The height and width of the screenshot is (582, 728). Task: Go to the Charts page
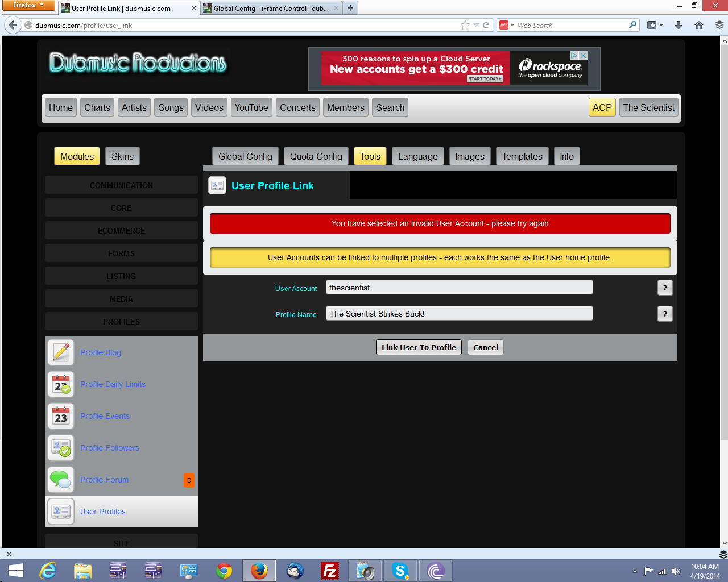coord(97,107)
